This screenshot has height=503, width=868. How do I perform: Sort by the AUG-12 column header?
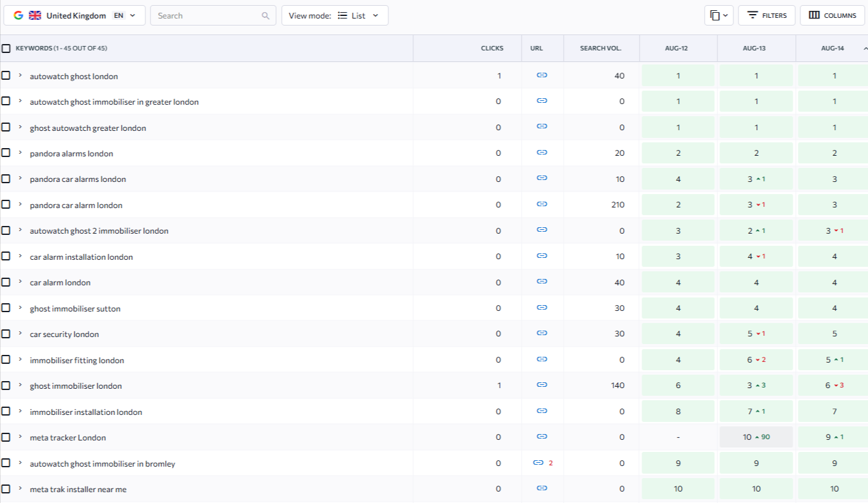[x=678, y=49]
